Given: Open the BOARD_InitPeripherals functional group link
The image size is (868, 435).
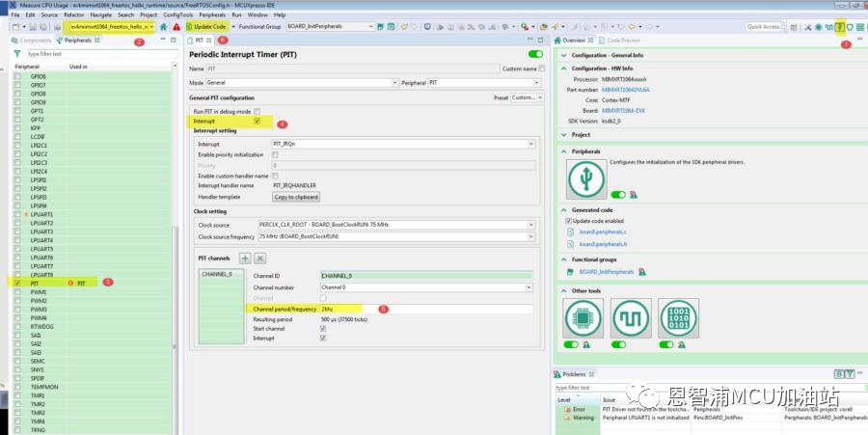Looking at the screenshot, I should coord(607,272).
